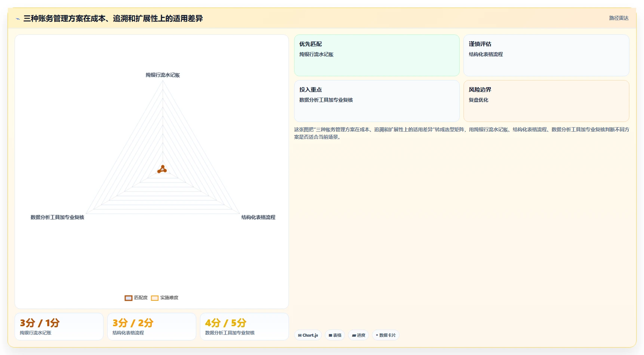This screenshot has height=355, width=644.
Task: Open the 风险边界 card
Action: (x=546, y=101)
